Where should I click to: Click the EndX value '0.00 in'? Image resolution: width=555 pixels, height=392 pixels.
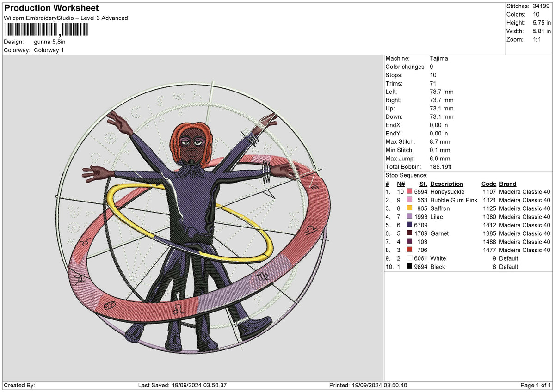[439, 125]
